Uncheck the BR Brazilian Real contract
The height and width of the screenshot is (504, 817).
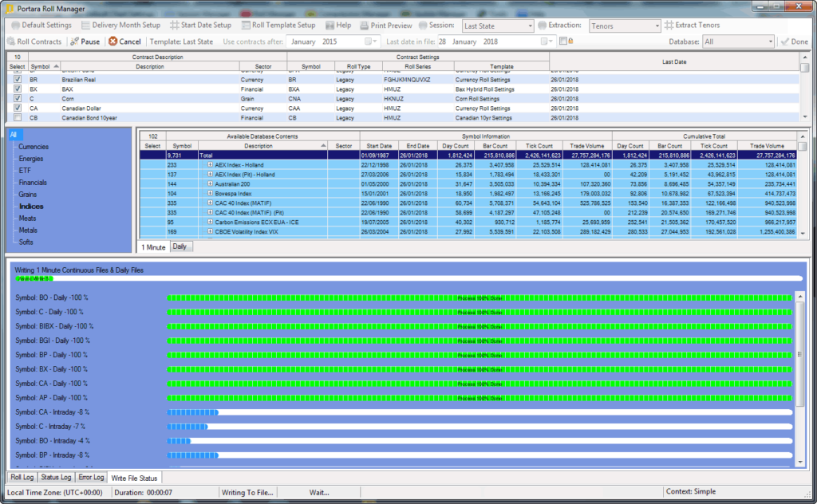click(18, 80)
